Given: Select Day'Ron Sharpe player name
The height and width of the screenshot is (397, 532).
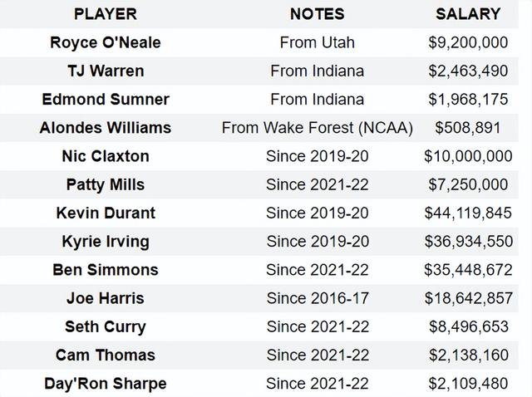Looking at the screenshot, I should [106, 384].
